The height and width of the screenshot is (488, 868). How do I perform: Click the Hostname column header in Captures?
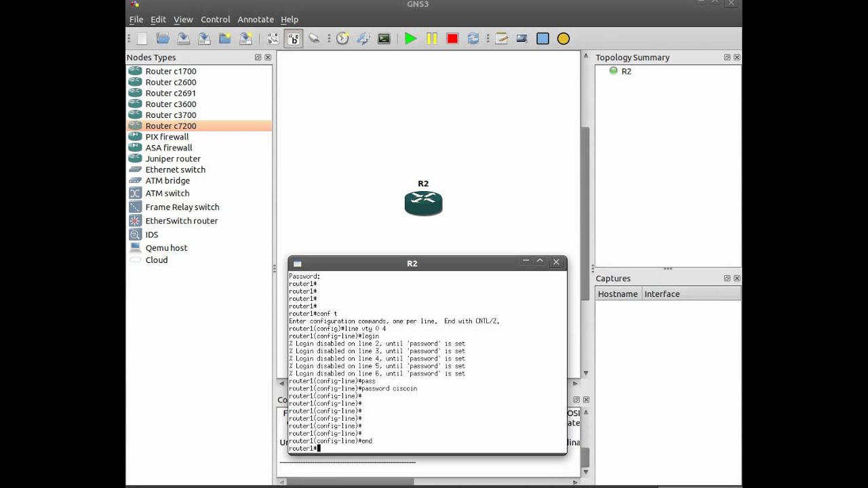(618, 294)
